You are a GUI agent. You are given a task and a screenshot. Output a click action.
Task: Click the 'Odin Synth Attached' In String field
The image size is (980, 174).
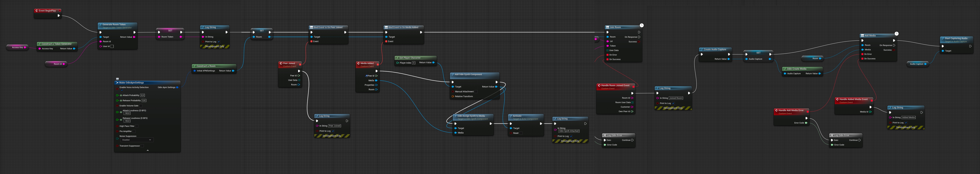(x=569, y=131)
